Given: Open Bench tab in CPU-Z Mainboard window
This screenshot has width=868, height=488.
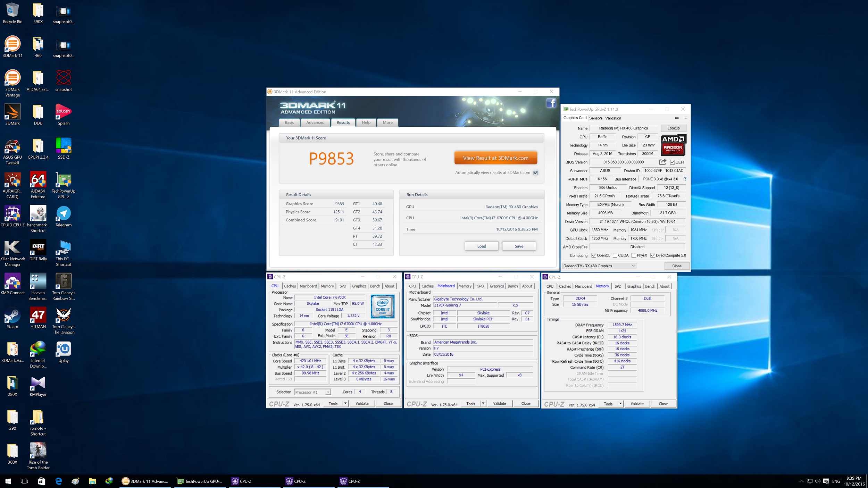Looking at the screenshot, I should [x=512, y=286].
